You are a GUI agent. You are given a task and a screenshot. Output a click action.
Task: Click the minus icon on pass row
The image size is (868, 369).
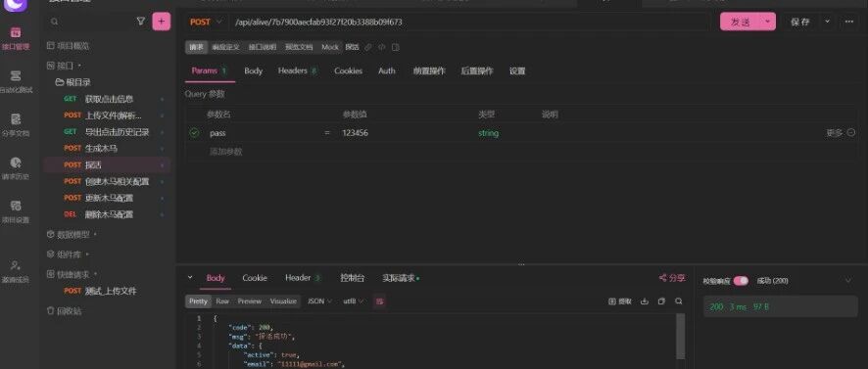point(851,133)
